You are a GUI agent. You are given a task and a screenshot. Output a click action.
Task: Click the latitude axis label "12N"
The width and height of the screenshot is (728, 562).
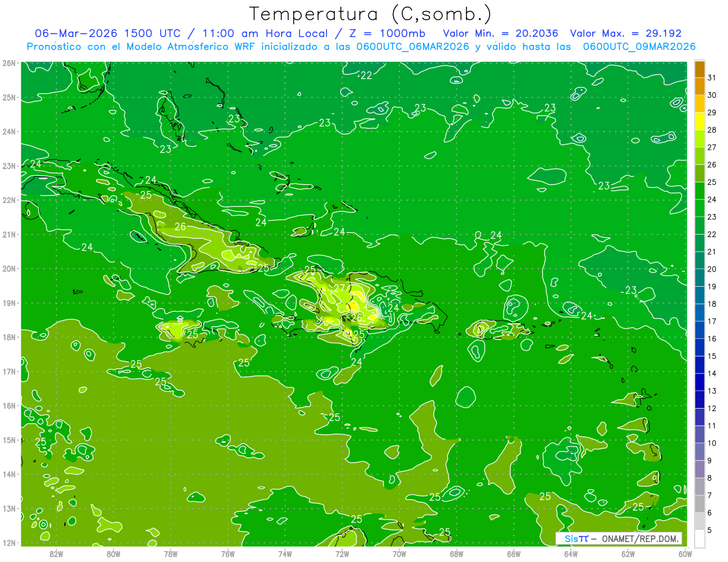click(x=9, y=543)
